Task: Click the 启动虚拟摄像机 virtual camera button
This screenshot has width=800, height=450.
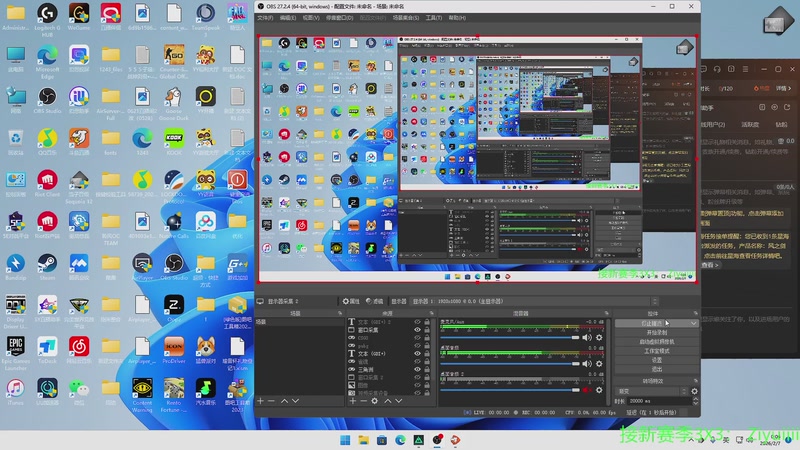Action: coord(657,342)
